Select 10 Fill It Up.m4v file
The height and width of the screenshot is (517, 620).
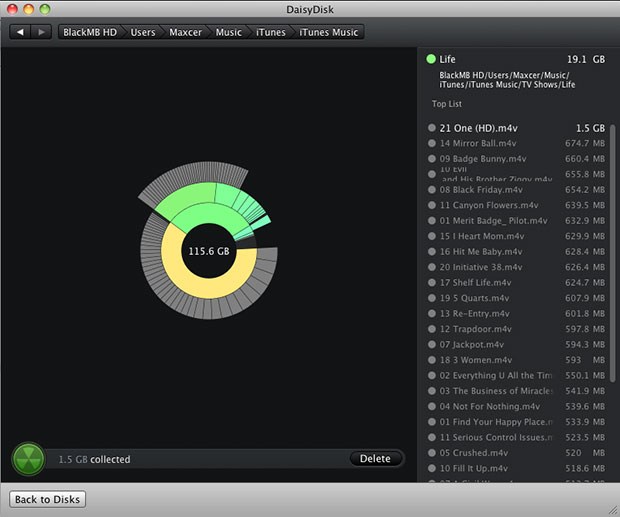(x=516, y=468)
